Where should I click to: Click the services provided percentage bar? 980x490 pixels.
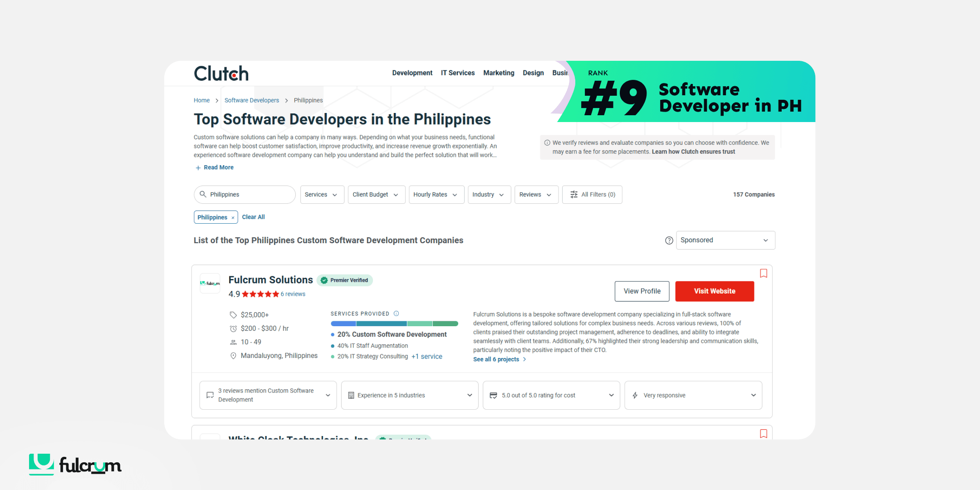click(x=394, y=323)
